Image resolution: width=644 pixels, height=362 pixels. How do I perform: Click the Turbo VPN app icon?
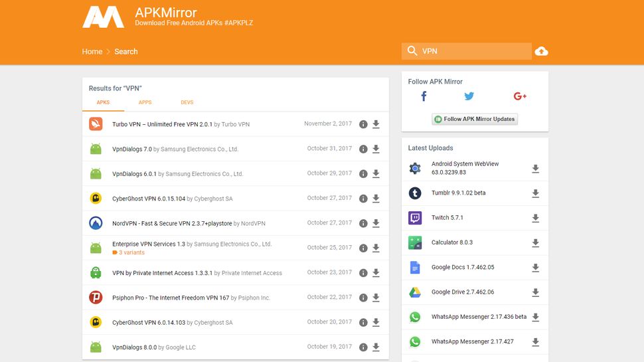pos(96,124)
